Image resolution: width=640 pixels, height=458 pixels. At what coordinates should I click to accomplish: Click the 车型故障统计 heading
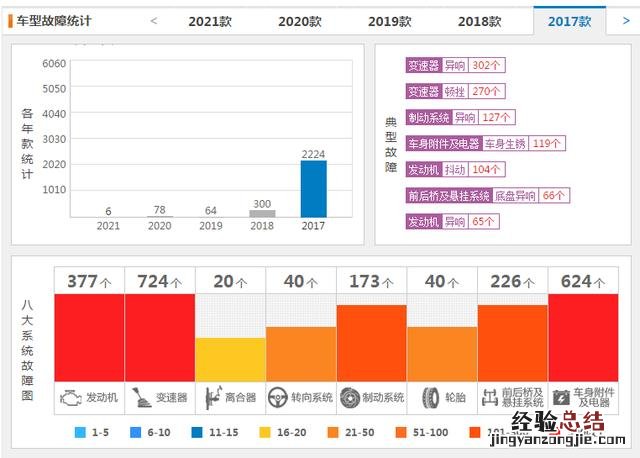(53, 21)
